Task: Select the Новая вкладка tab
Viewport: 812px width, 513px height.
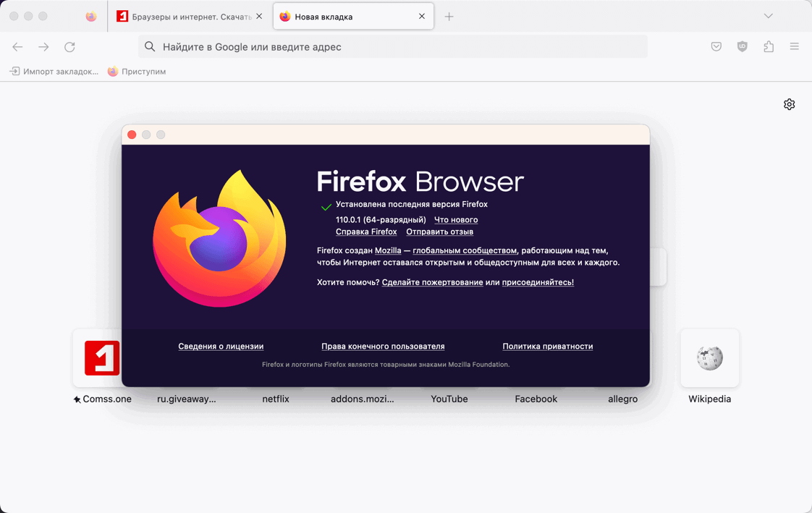Action: click(x=353, y=17)
